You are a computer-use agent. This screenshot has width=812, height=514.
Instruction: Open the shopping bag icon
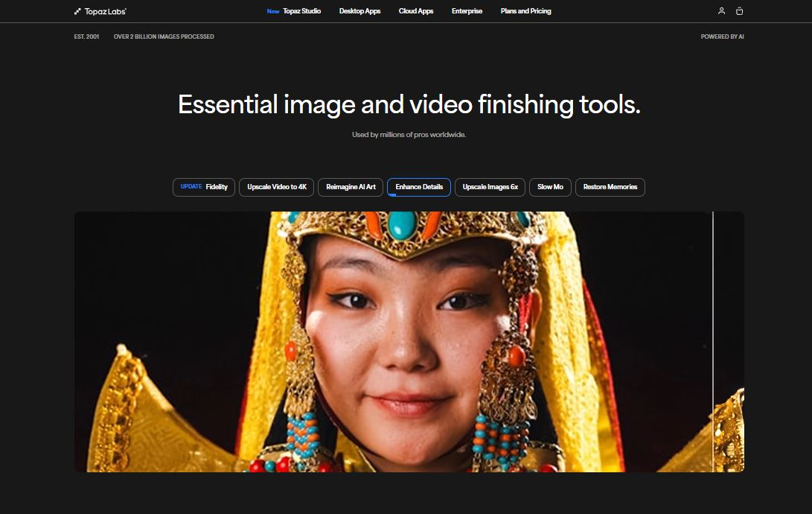(739, 11)
